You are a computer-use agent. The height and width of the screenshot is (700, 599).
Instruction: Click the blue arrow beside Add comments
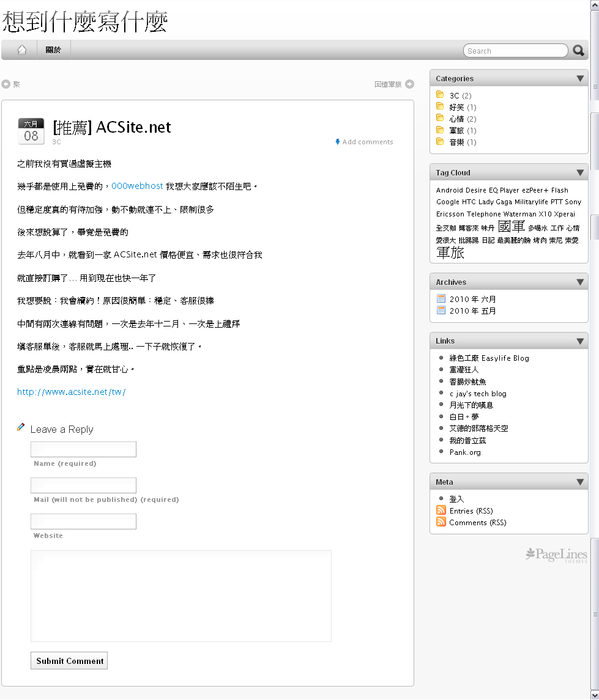coord(338,141)
